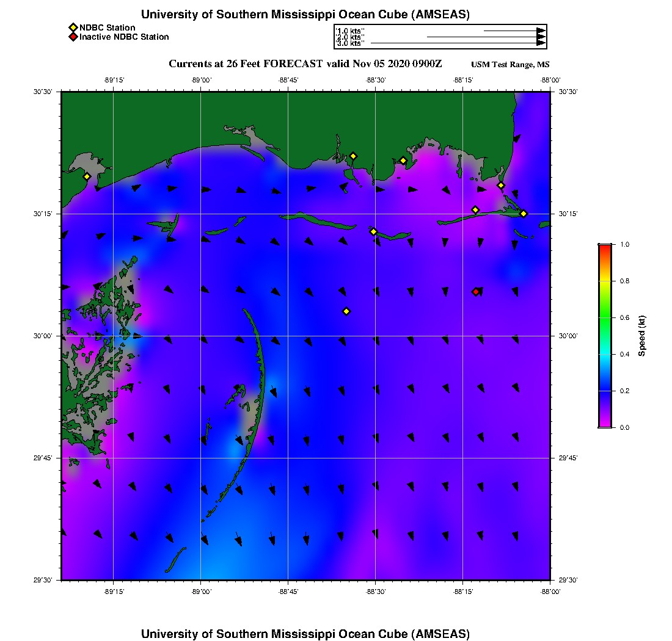Click the 1.0 kts scale arrow
The image size is (672, 641).
(513, 31)
